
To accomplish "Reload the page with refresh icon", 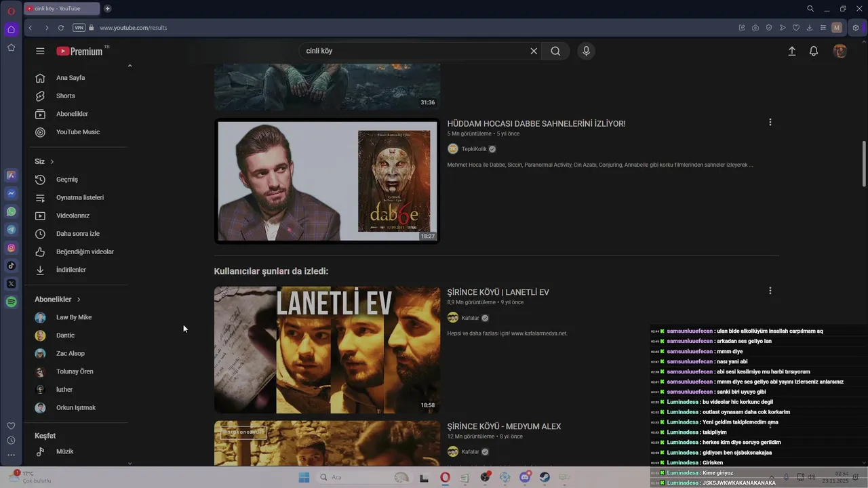I will (x=61, y=28).
